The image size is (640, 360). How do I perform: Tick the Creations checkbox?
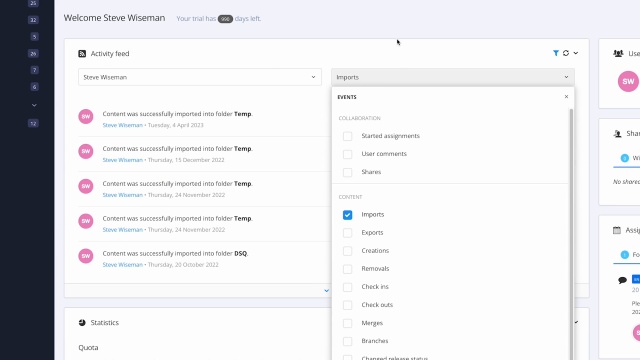pos(347,251)
